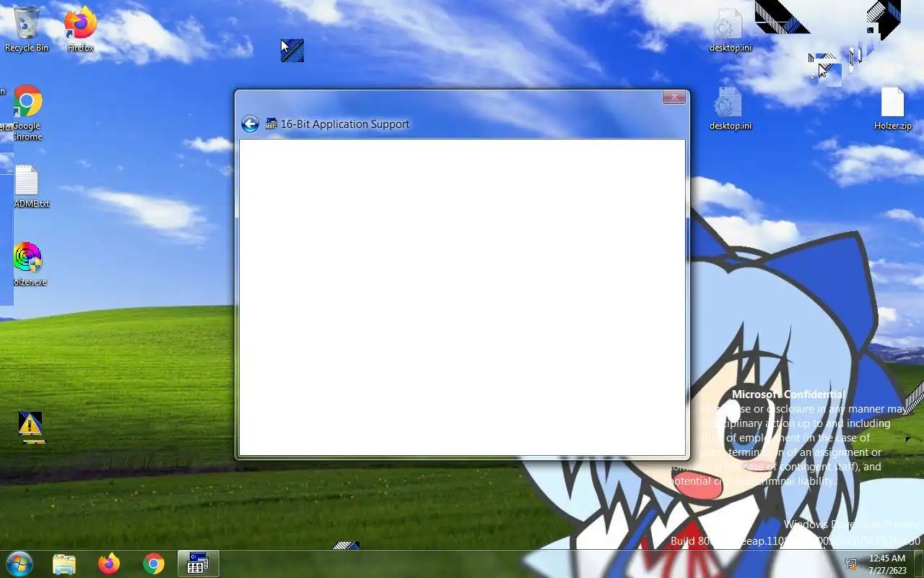
Task: Open File Explorer from the taskbar
Action: coord(64,564)
